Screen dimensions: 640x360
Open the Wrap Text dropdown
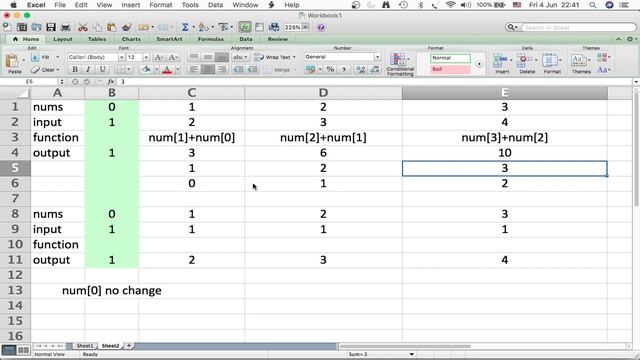coord(294,57)
